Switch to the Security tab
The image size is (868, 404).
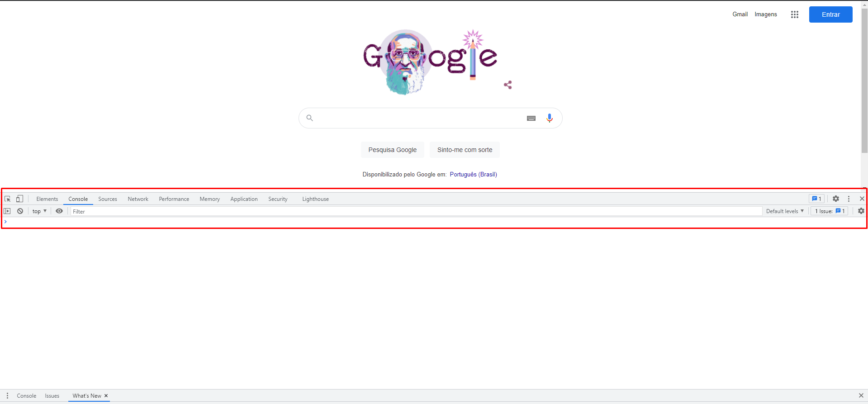[278, 199]
